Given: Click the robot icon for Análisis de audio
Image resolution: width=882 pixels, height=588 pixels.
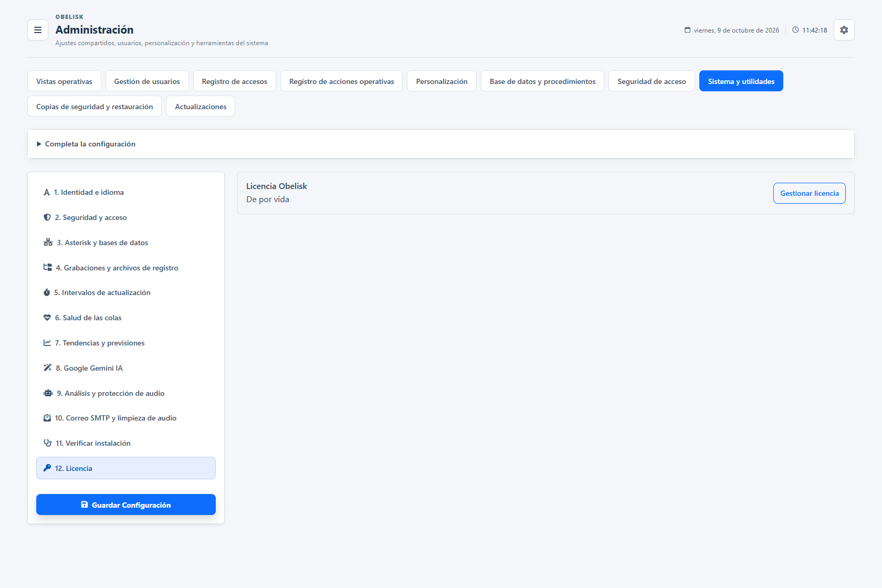Looking at the screenshot, I should [48, 393].
